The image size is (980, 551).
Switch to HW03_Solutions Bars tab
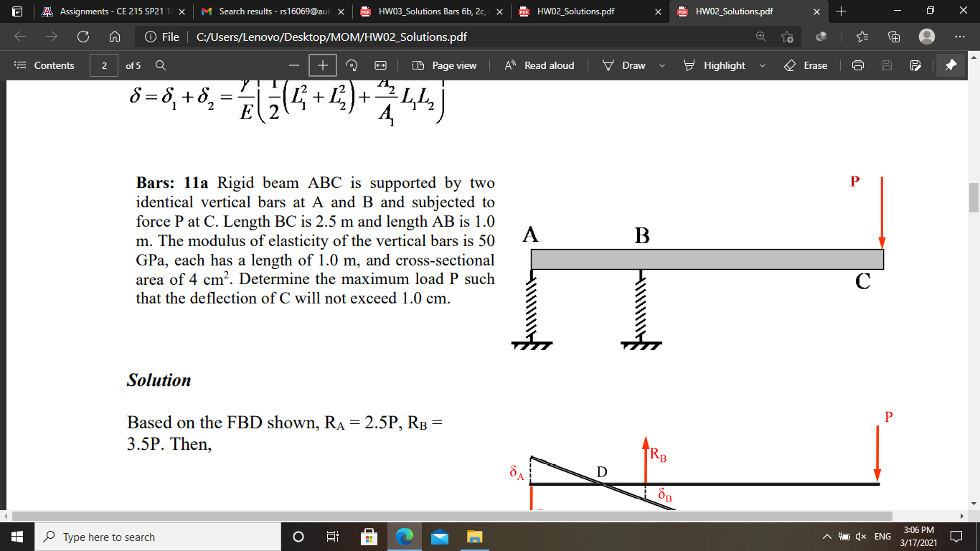coord(430,11)
